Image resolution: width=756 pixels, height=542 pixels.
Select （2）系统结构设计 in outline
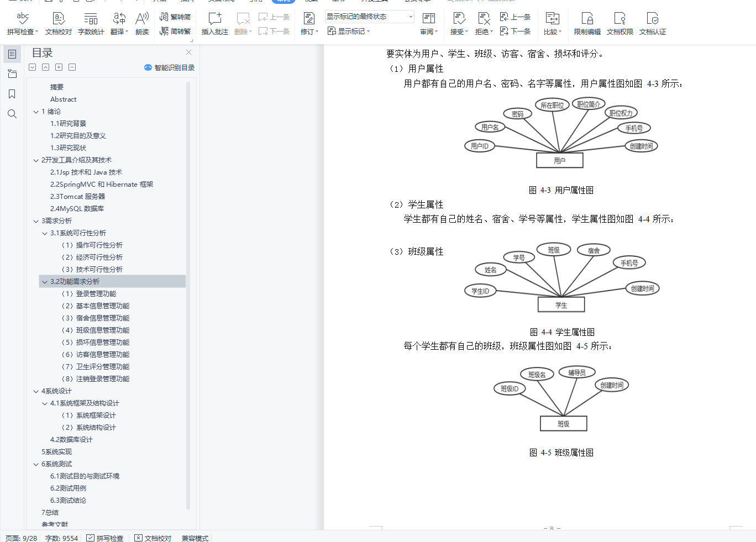pos(88,428)
